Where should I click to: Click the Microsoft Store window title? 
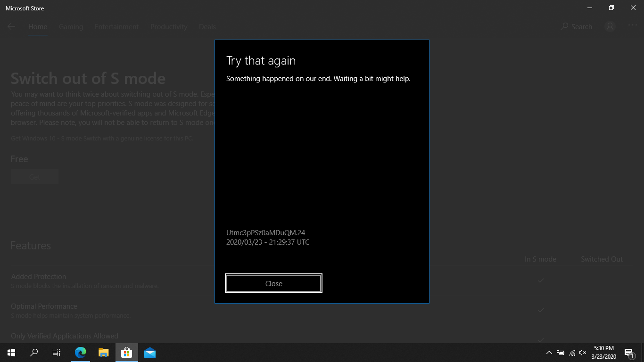pos(25,8)
